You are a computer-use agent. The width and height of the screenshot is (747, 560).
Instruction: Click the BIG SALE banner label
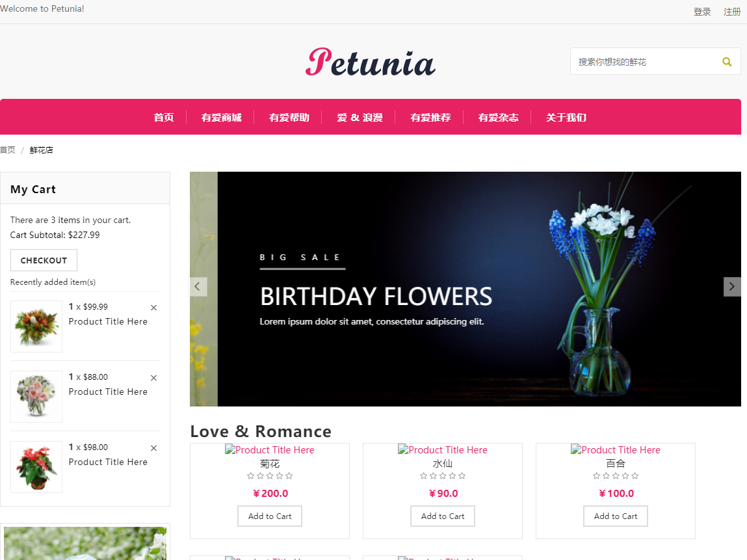(x=300, y=258)
